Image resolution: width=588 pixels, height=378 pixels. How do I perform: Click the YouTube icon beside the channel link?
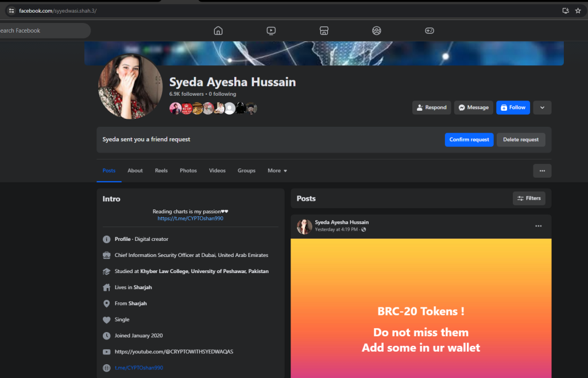[106, 352]
